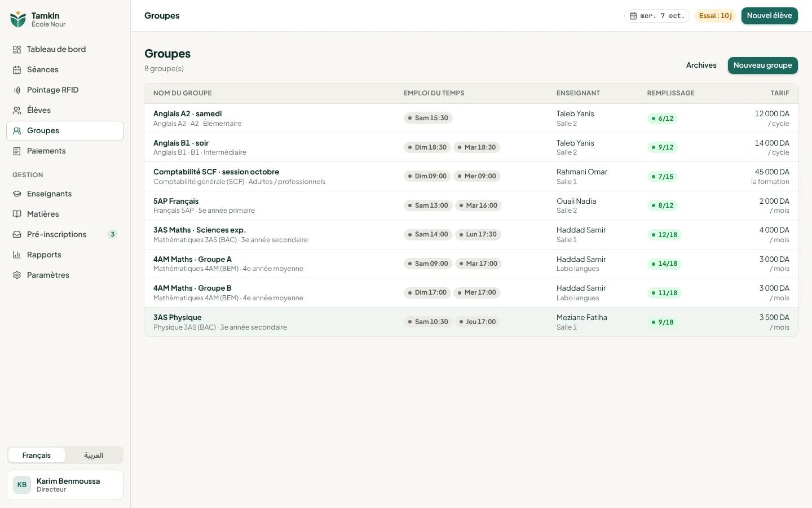
Task: Open 3AS Maths · Sciences exp. group
Action: [200, 230]
